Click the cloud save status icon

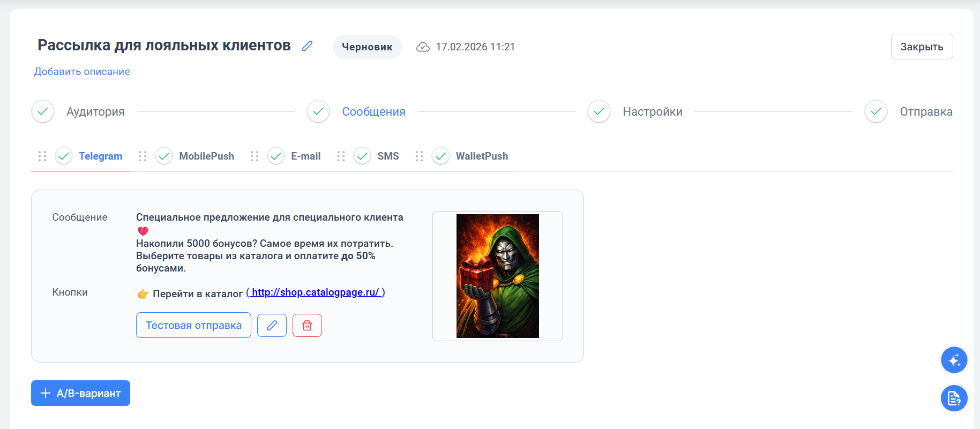[x=423, y=47]
